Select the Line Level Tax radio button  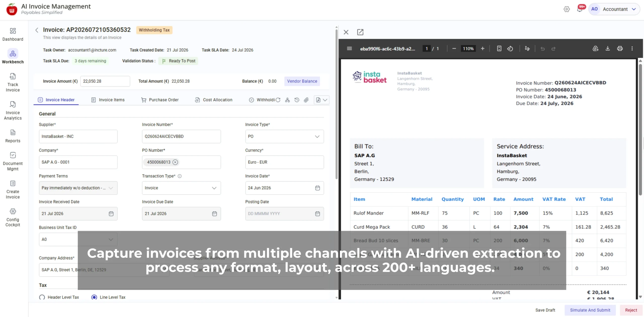click(94, 297)
